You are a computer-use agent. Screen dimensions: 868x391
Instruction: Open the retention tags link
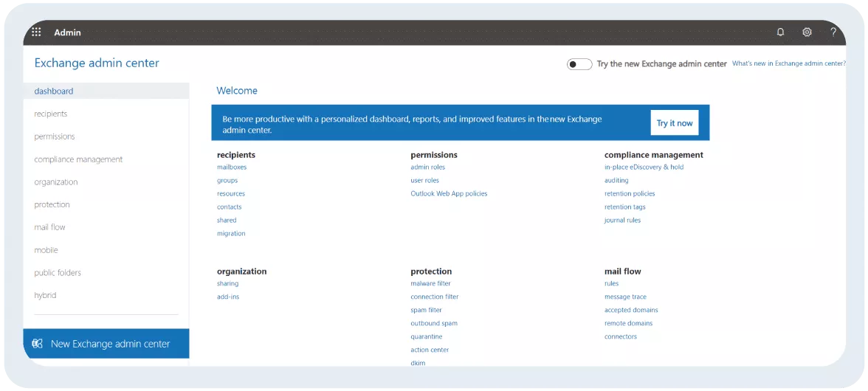pyautogui.click(x=625, y=207)
